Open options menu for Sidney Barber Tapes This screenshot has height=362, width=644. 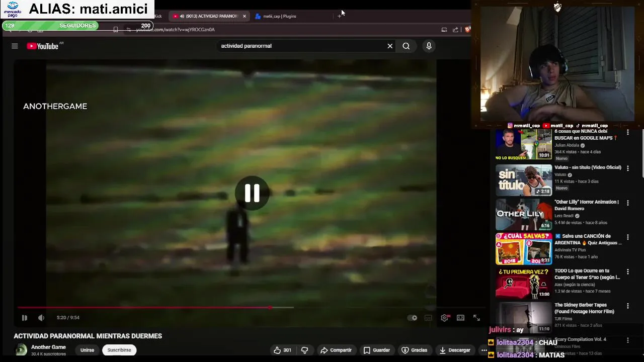627,306
